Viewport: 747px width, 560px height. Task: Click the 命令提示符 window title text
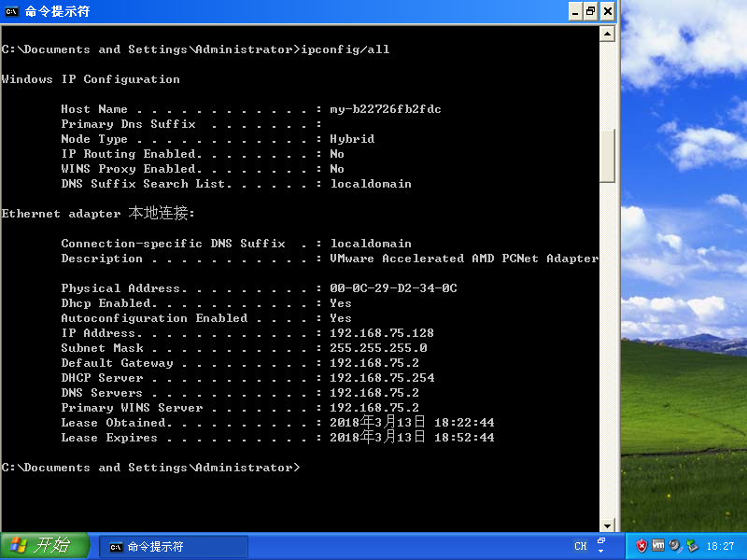(57, 11)
